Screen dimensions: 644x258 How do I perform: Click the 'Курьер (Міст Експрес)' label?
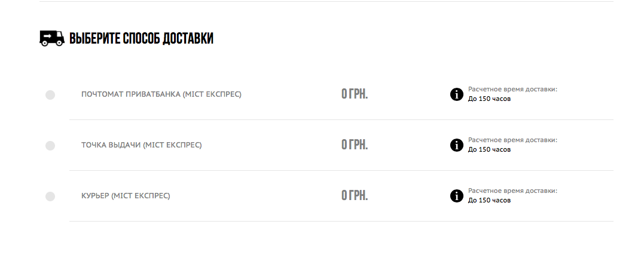tap(126, 196)
